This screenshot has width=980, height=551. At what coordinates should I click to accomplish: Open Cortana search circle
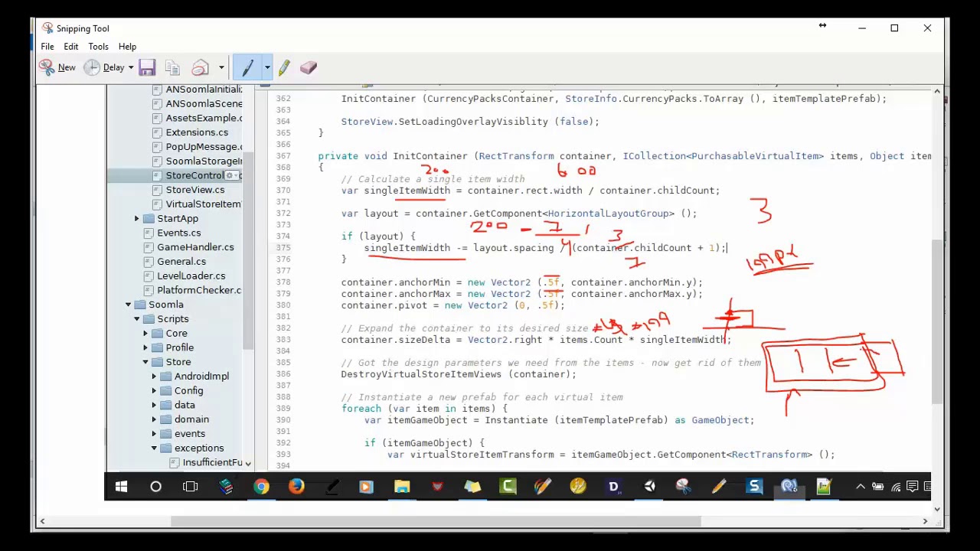pyautogui.click(x=155, y=487)
